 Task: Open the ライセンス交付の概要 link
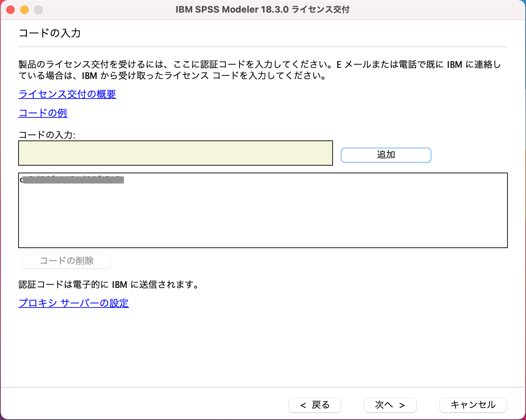click(x=67, y=94)
